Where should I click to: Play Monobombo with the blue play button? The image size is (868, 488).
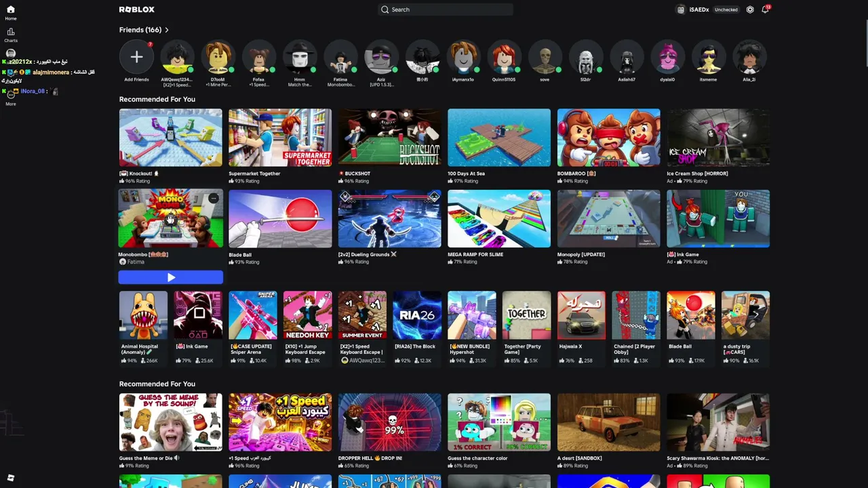click(x=170, y=277)
